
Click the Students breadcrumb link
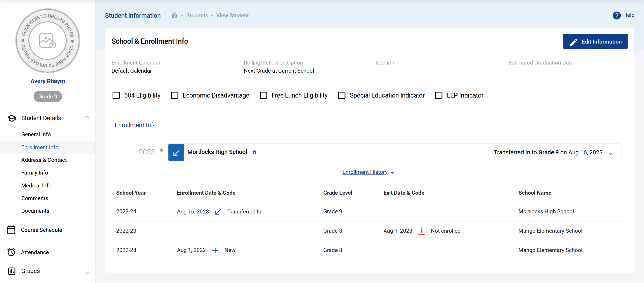197,16
